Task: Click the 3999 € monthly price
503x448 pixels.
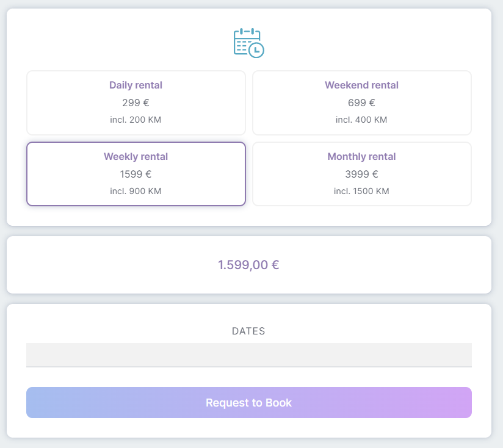Action: pyautogui.click(x=361, y=174)
